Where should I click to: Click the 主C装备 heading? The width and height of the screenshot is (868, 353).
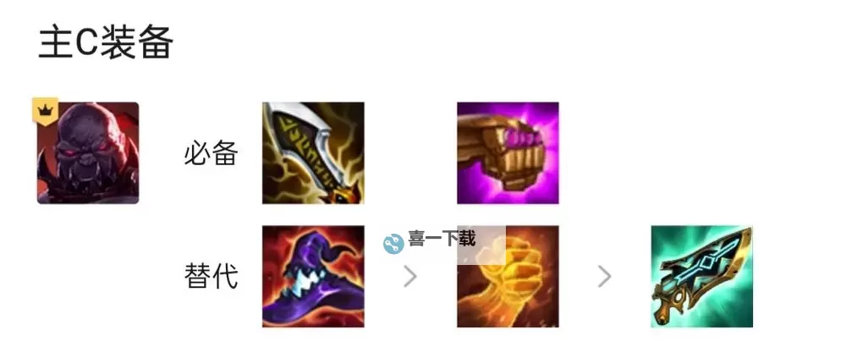point(106,42)
